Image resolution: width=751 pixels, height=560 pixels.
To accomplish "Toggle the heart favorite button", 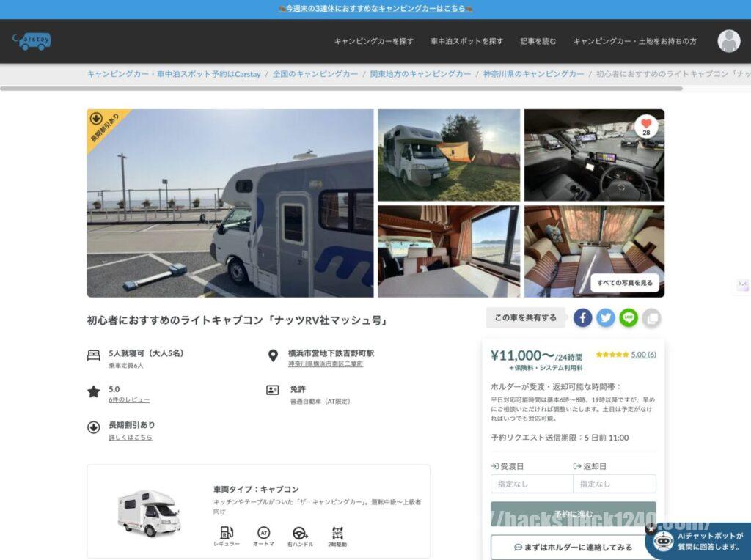I will point(646,126).
